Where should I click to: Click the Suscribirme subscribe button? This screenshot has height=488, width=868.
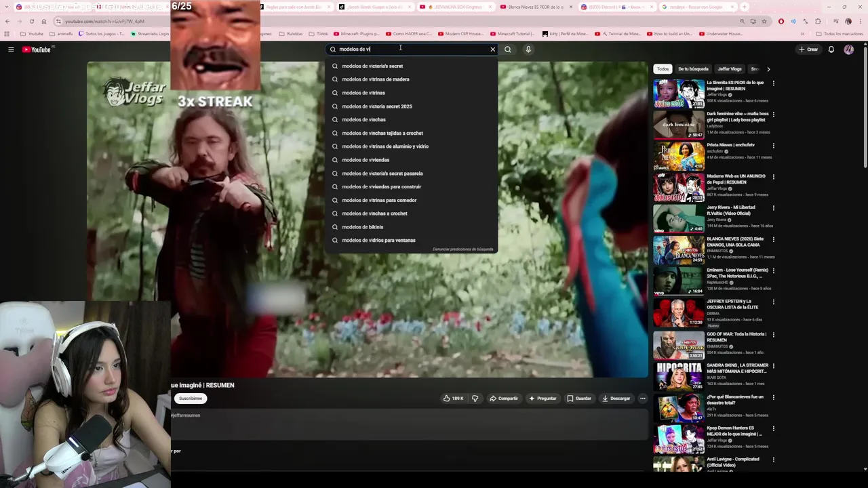(x=191, y=399)
